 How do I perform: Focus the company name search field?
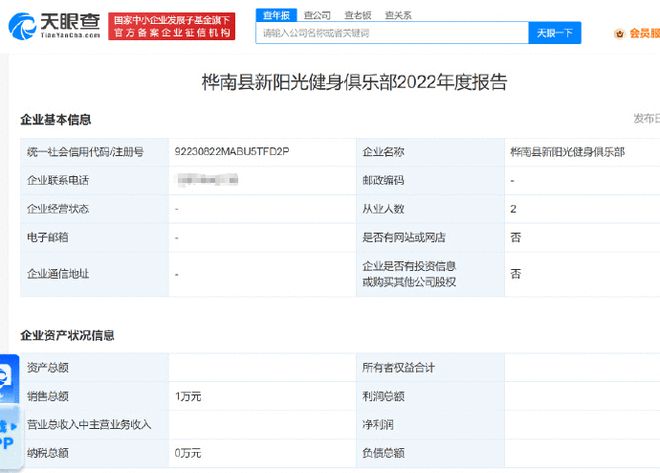[x=392, y=33]
